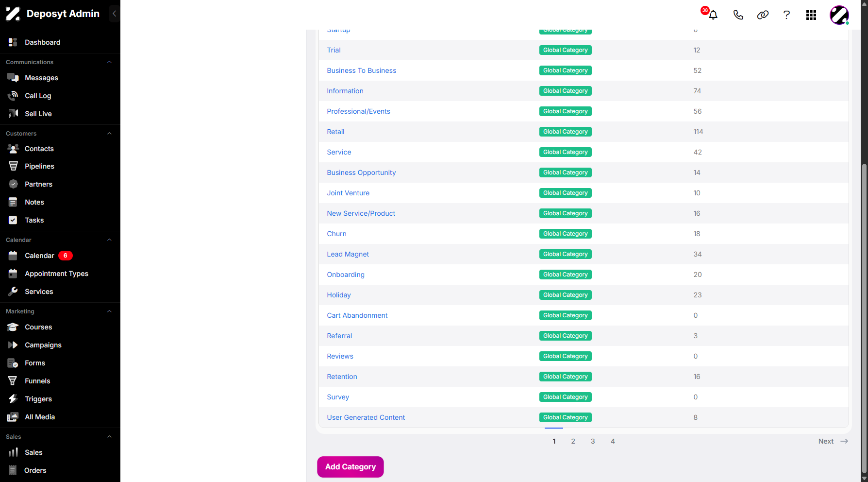This screenshot has width=868, height=482.
Task: Collapse the Marketing section
Action: click(109, 311)
